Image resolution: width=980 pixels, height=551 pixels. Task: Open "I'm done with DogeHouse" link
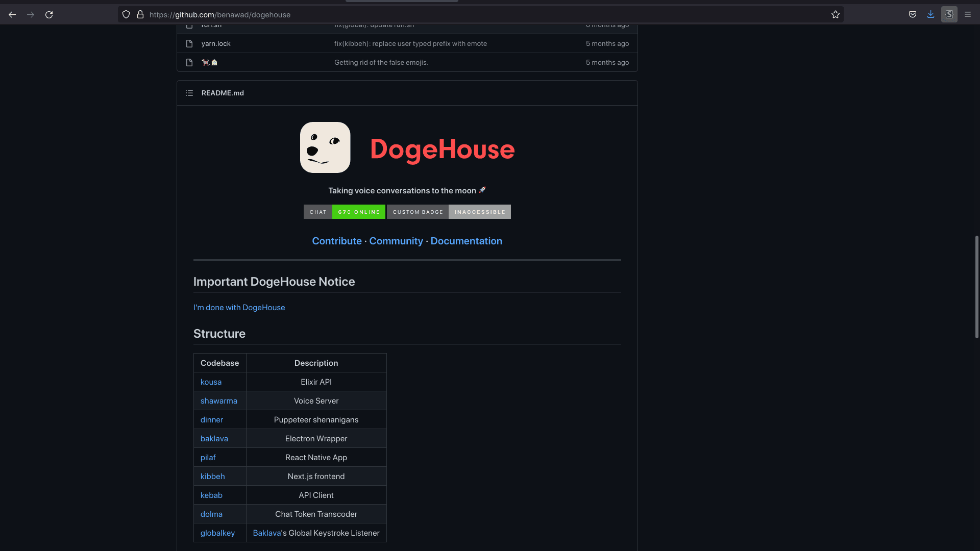[x=239, y=308]
